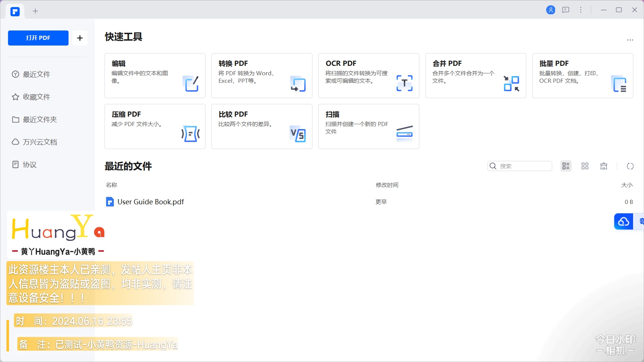Viewport: 644px width, 362px height.
Task: Click the clear recent files icon
Action: 604,166
